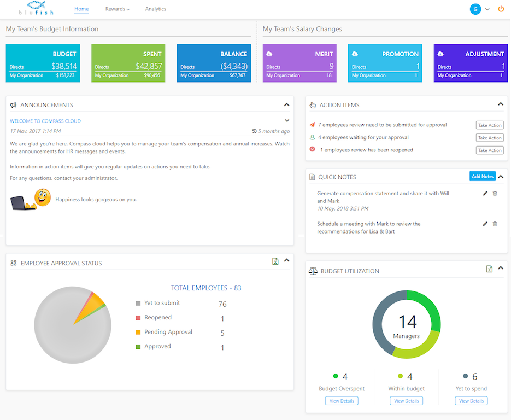511x420 pixels.
Task: Take Action on 4 employees waiting approval
Action: (x=490, y=138)
